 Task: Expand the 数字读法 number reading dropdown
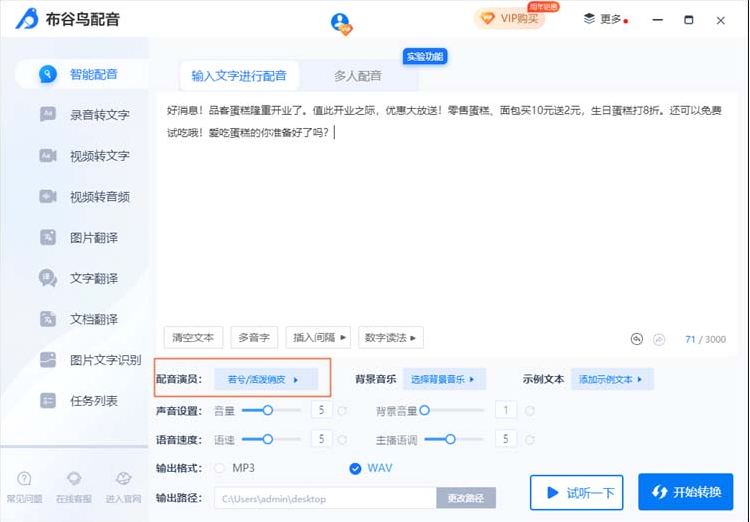click(390, 338)
